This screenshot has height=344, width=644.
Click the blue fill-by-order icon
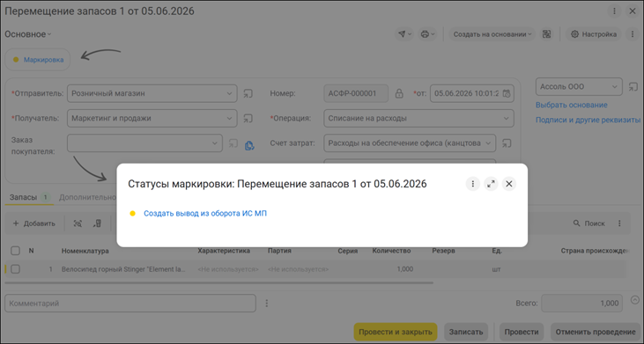point(249,145)
